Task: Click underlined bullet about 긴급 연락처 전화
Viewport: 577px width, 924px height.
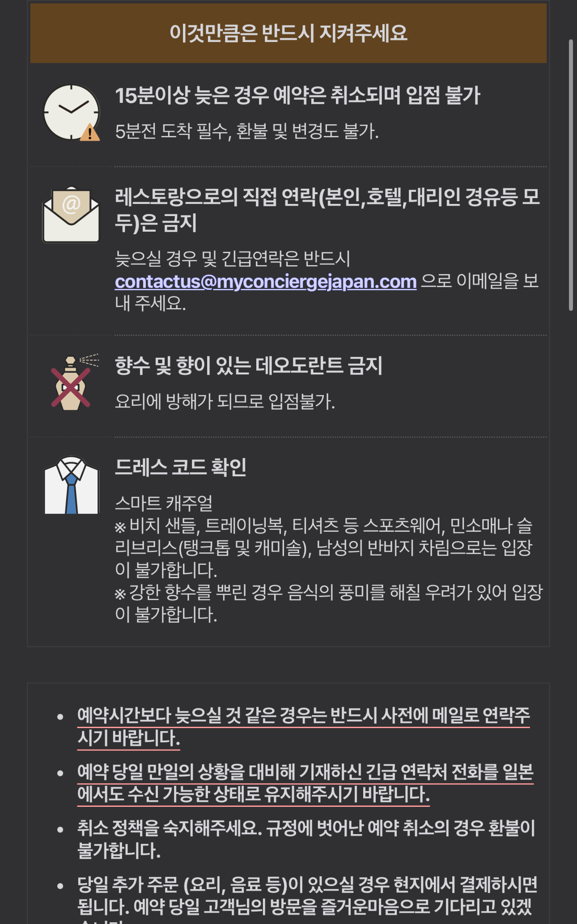Action: click(305, 784)
